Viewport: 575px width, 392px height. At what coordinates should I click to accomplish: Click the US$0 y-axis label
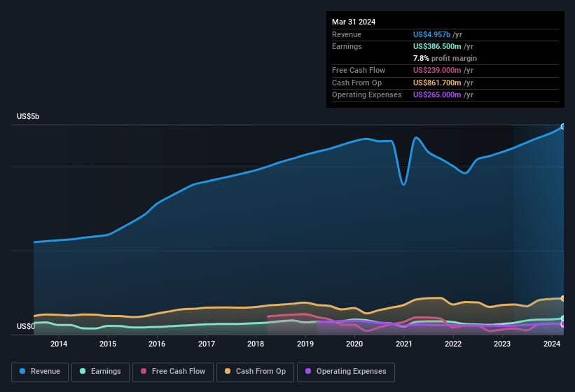(x=26, y=326)
